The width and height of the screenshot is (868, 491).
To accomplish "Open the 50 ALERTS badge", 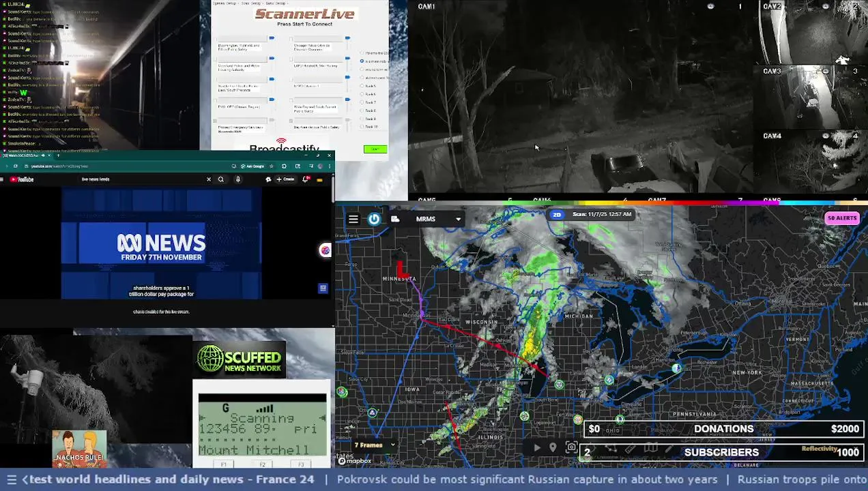I will [x=841, y=218].
